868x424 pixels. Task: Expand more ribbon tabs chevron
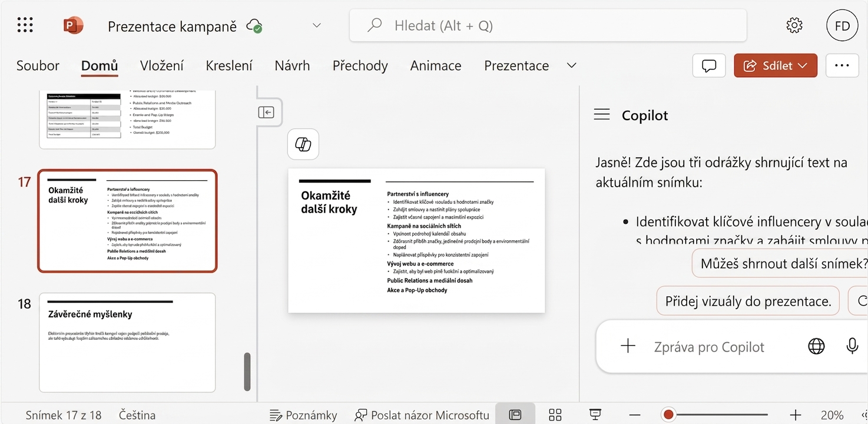571,65
